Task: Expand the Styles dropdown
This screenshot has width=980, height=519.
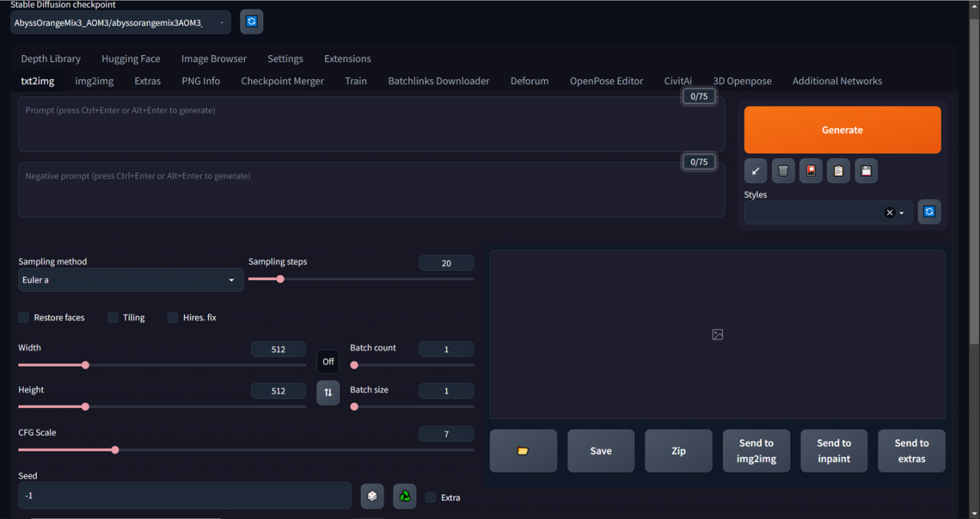Action: point(828,213)
